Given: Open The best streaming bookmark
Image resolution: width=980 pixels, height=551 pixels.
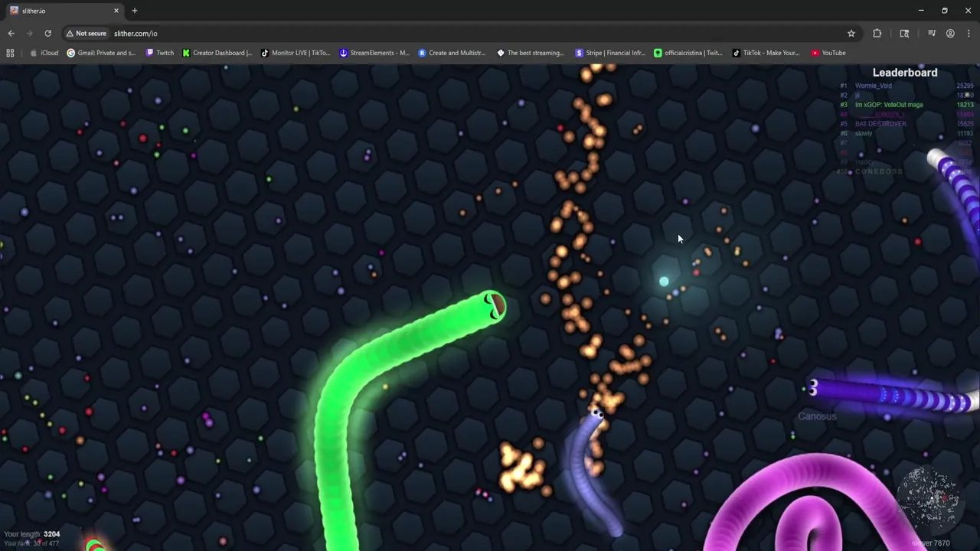Looking at the screenshot, I should (x=530, y=53).
